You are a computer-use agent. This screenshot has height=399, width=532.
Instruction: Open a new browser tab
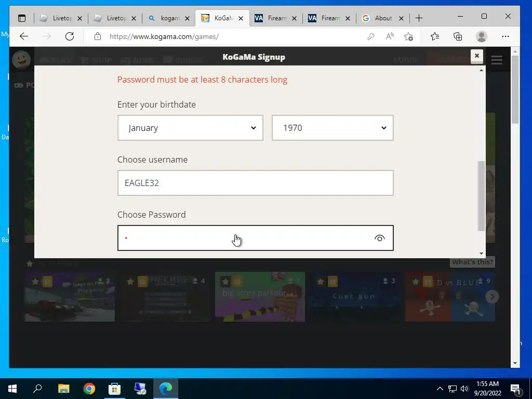click(419, 18)
